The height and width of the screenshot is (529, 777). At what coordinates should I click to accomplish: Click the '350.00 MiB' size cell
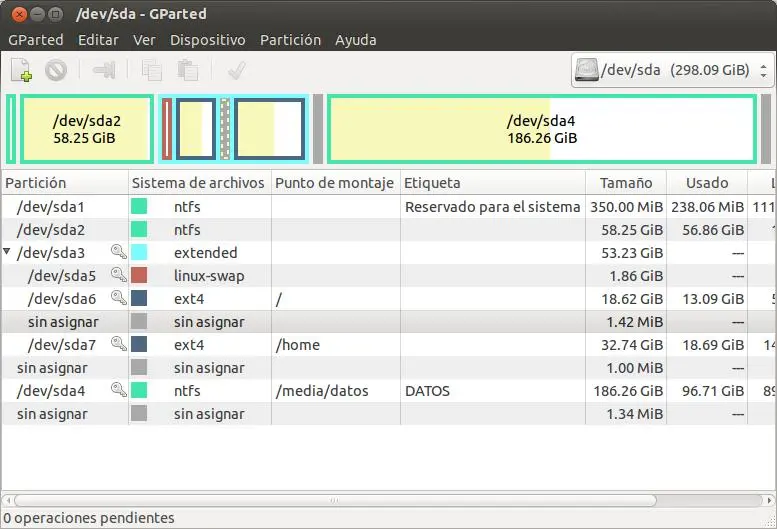(626, 207)
